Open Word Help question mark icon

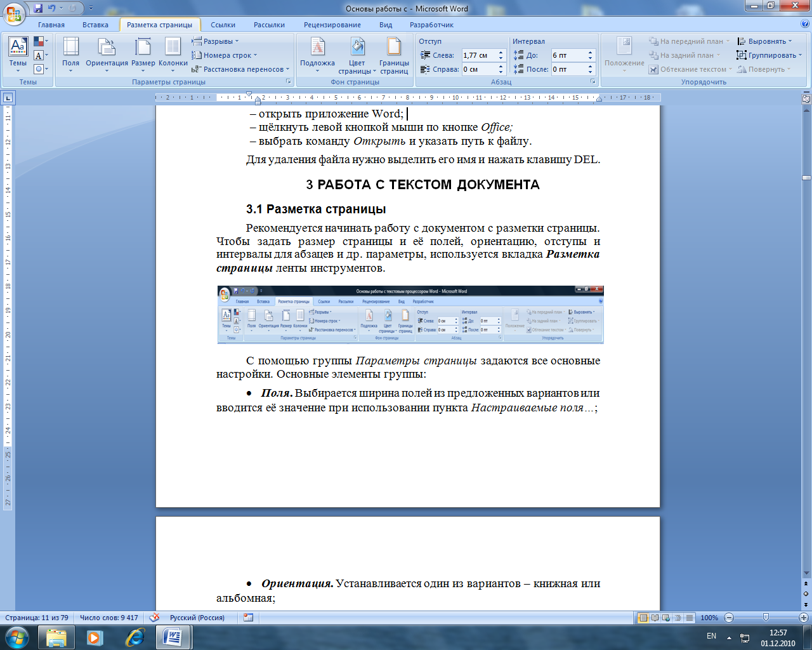coord(805,24)
